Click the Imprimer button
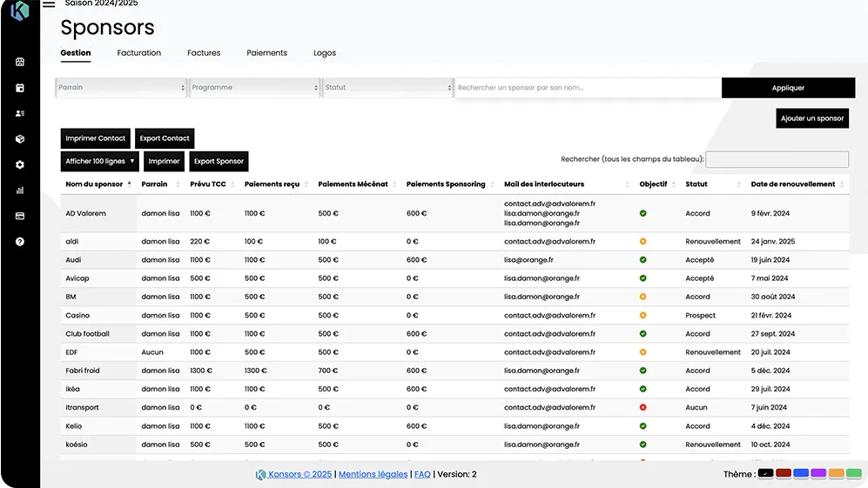The width and height of the screenshot is (868, 488). [x=164, y=161]
